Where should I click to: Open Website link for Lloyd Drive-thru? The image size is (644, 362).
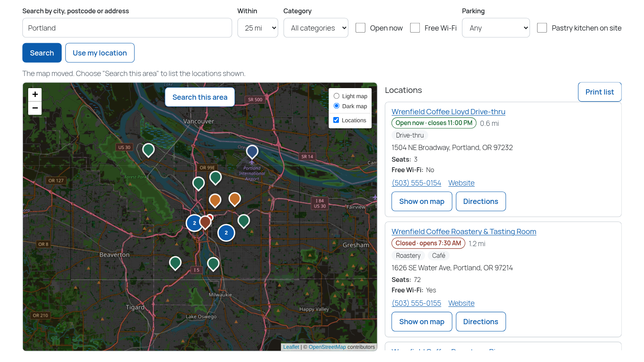coord(461,183)
